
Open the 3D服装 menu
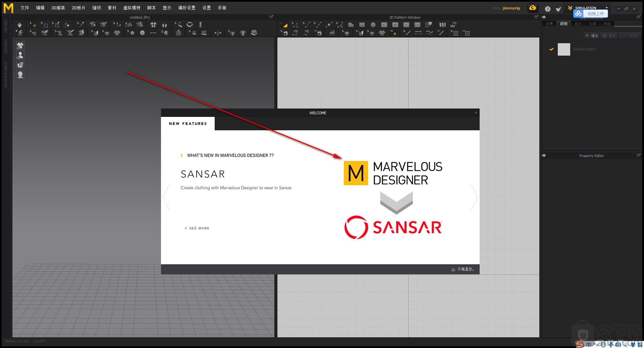coord(58,8)
